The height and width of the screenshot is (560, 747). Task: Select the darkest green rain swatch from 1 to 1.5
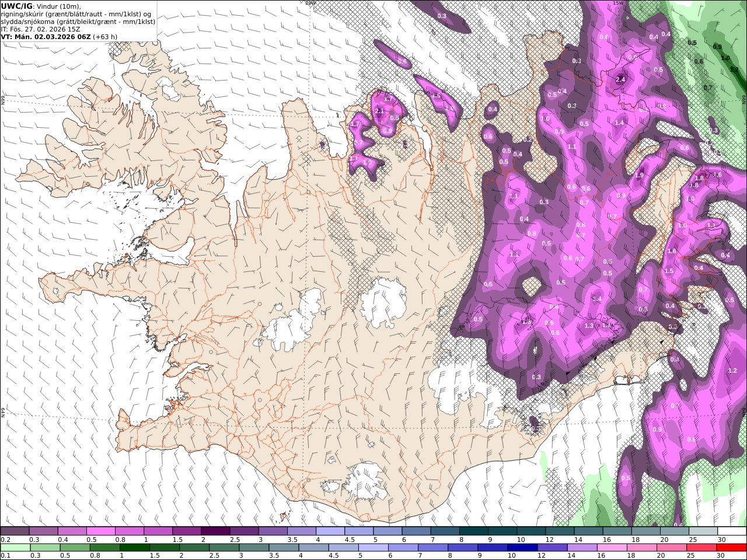134,548
